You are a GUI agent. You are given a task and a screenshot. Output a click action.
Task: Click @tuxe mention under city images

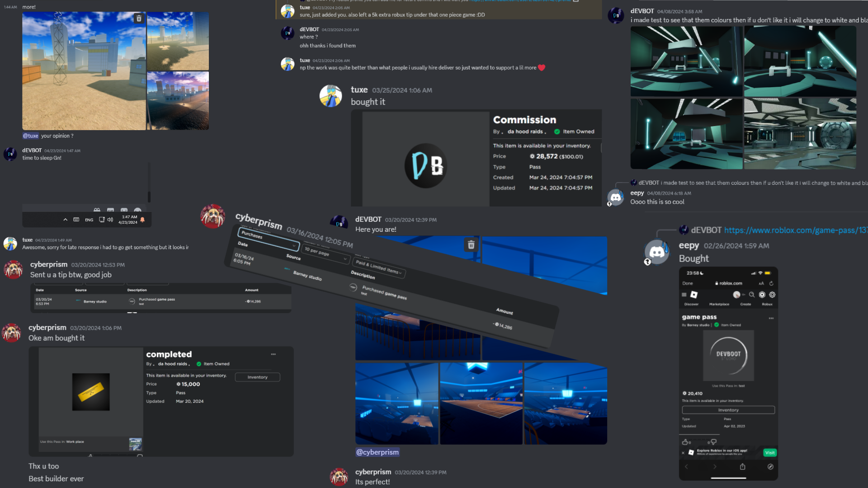(31, 136)
